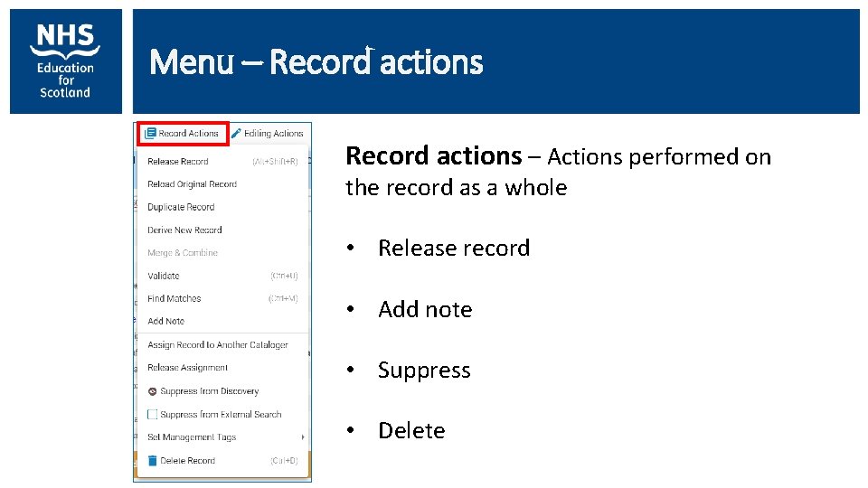Image resolution: width=868 pixels, height=488 pixels.
Task: Click the 'Menu – Record actions' slide title
Action: (316, 61)
